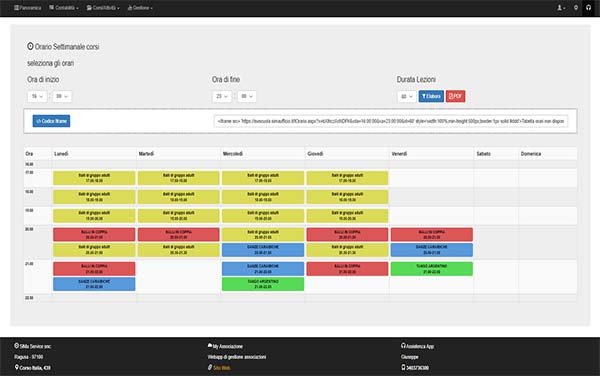
Task: Click the Assistenza App headset icon in footer
Action: (x=403, y=346)
